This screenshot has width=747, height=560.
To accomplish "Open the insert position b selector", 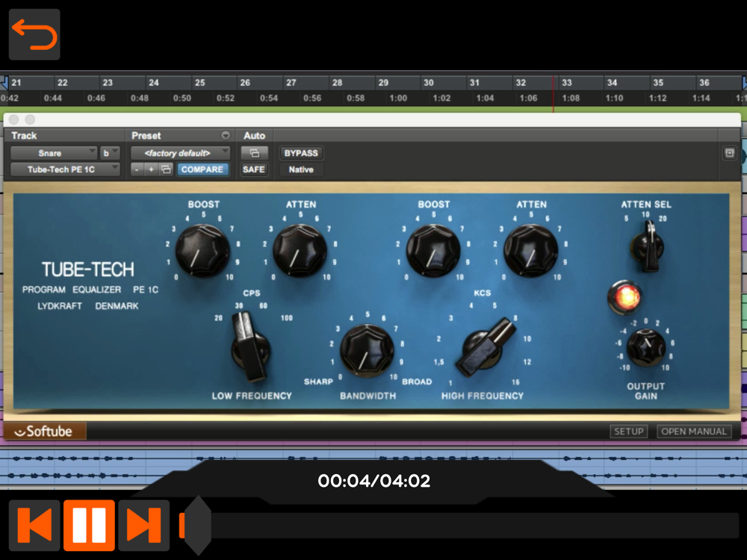I will tap(110, 153).
